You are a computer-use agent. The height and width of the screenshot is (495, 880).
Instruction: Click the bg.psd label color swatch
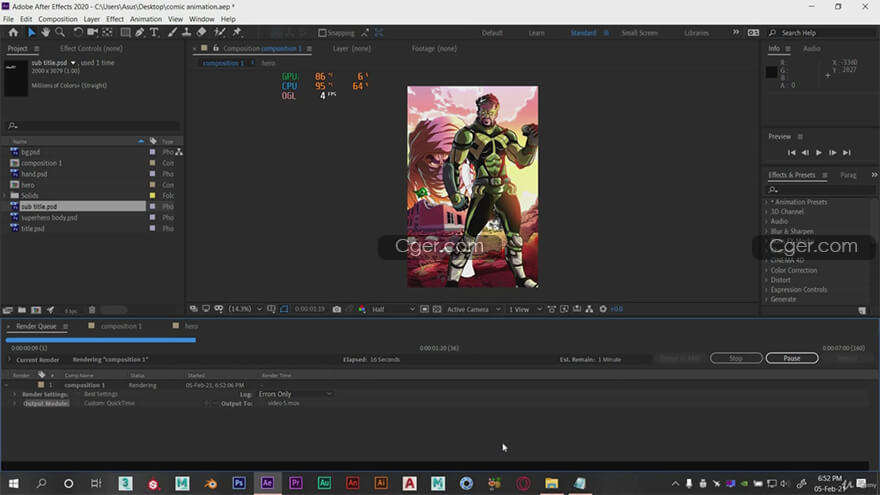(152, 152)
